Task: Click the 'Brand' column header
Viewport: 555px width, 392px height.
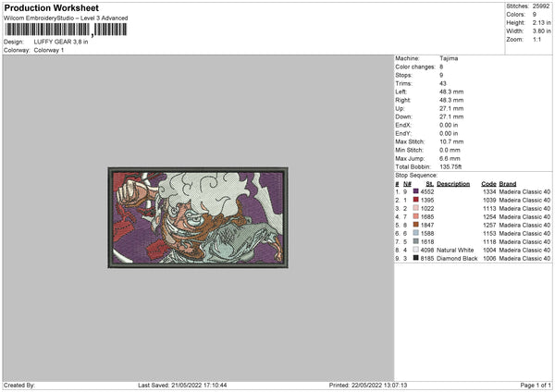Action: coord(508,184)
